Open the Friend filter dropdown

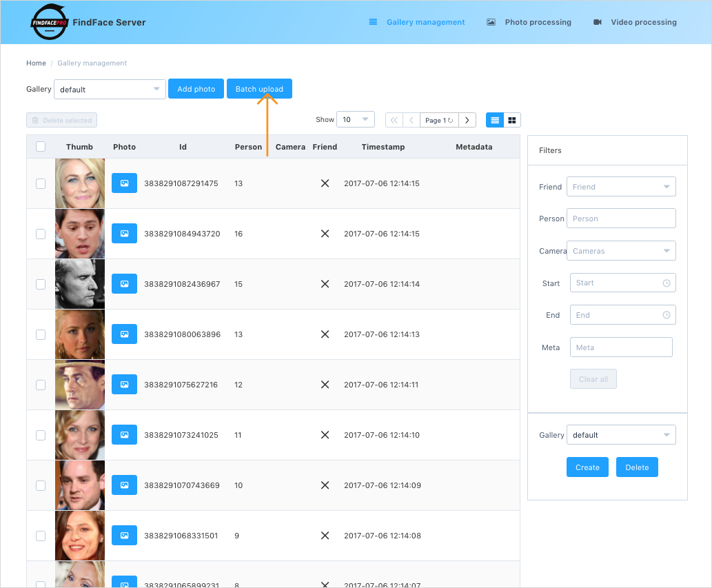click(621, 187)
